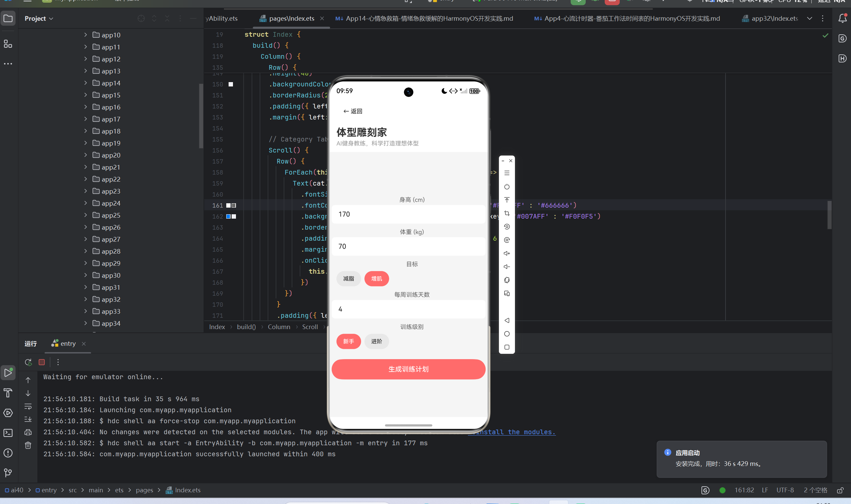Open the Problems tool window icon
851x504 pixels.
pyautogui.click(x=8, y=453)
